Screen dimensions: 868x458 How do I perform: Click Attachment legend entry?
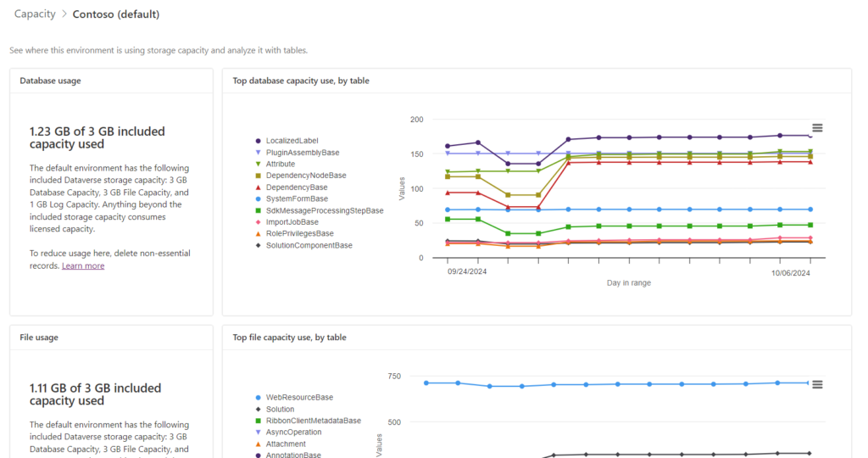tap(286, 444)
